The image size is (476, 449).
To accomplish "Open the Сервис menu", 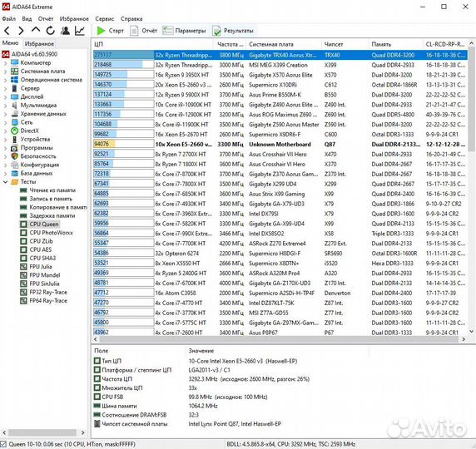I will (104, 19).
